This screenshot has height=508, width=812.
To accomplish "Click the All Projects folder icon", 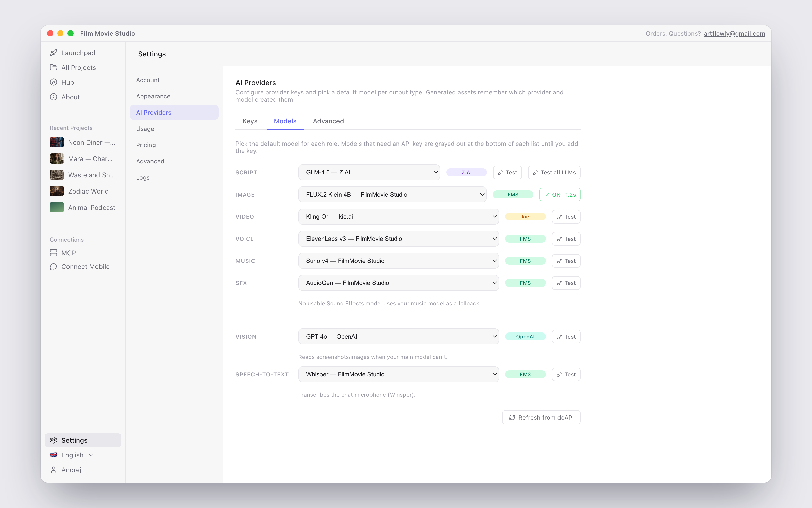I will coord(53,67).
